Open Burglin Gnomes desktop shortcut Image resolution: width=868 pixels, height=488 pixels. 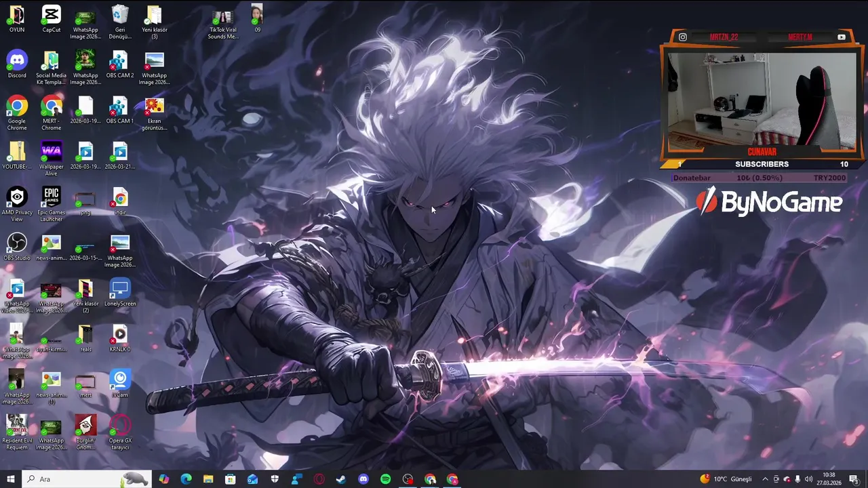[85, 432]
